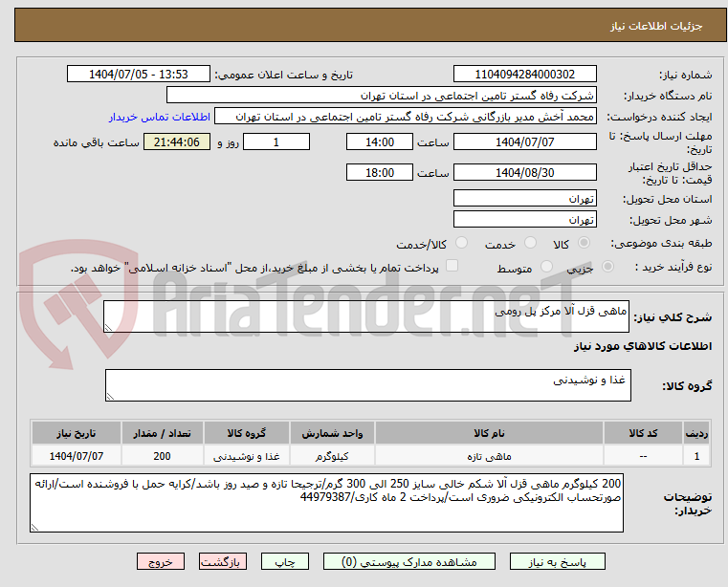Select the متوسط purchase type radio

(x=546, y=267)
